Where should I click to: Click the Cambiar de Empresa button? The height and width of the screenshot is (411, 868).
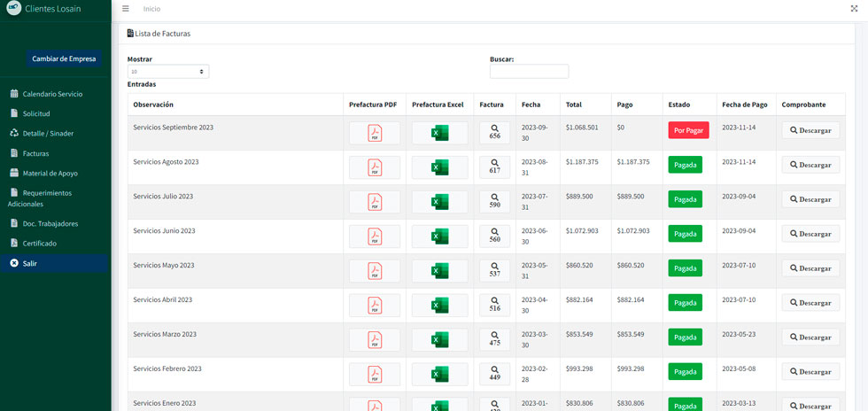click(x=64, y=59)
